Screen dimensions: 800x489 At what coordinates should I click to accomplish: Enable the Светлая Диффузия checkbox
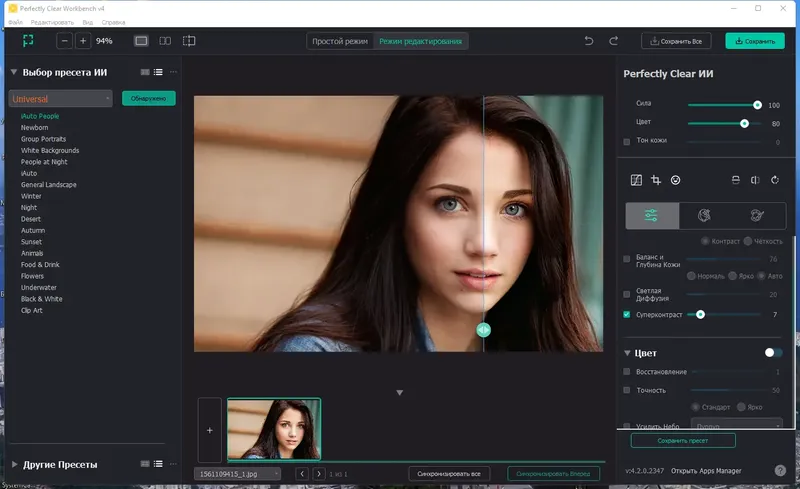point(627,292)
